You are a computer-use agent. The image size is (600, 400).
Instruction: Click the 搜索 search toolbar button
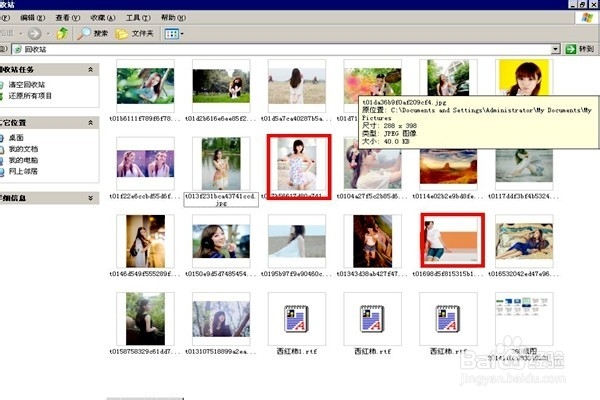[x=93, y=34]
